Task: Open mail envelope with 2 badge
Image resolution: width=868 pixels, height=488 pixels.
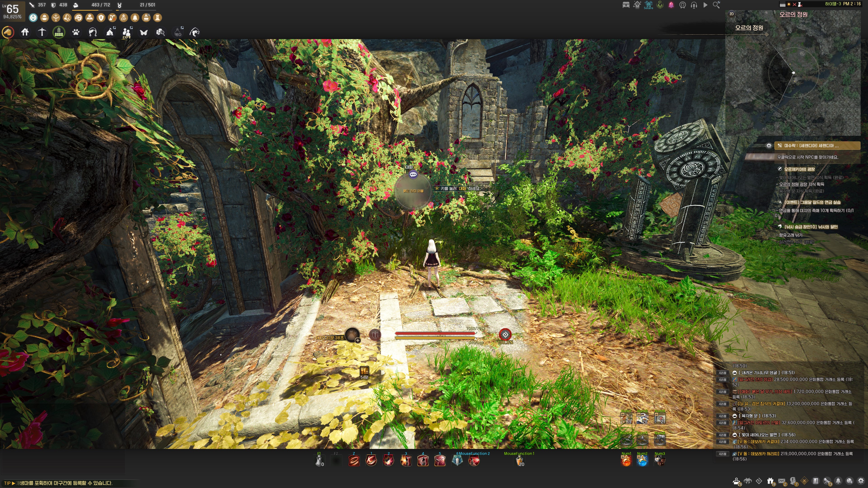Action: [x=782, y=481]
